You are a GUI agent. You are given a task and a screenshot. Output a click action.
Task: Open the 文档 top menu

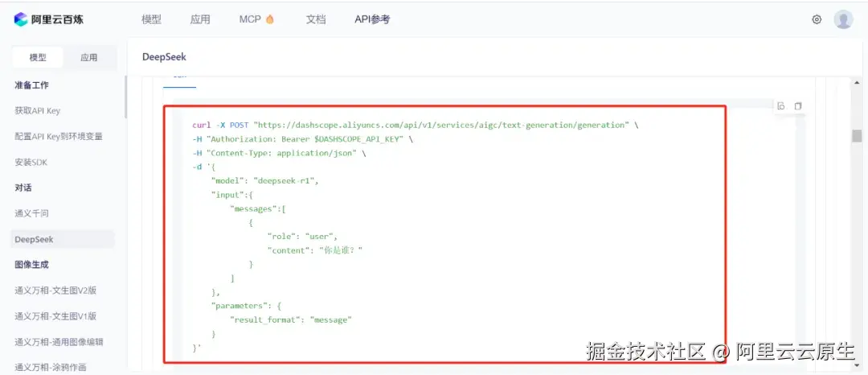[x=316, y=19]
